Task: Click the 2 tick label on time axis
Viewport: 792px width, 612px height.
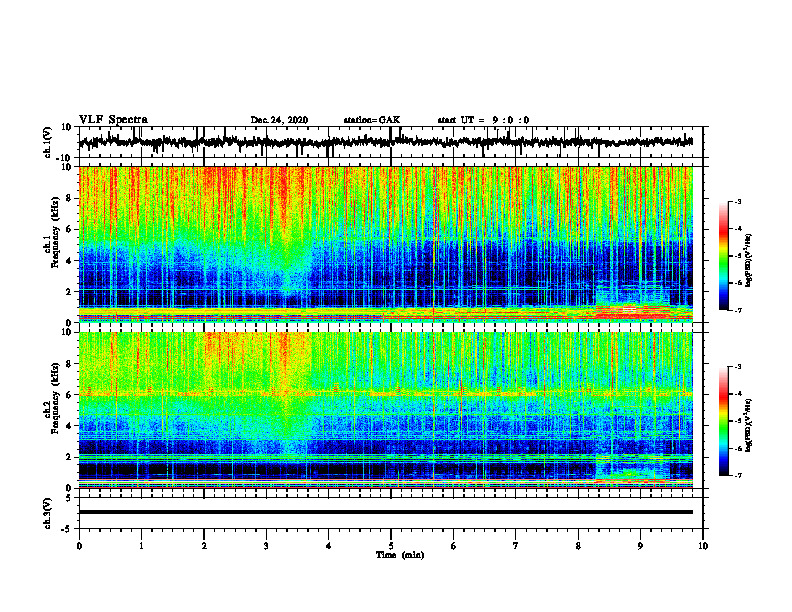Action: click(204, 546)
